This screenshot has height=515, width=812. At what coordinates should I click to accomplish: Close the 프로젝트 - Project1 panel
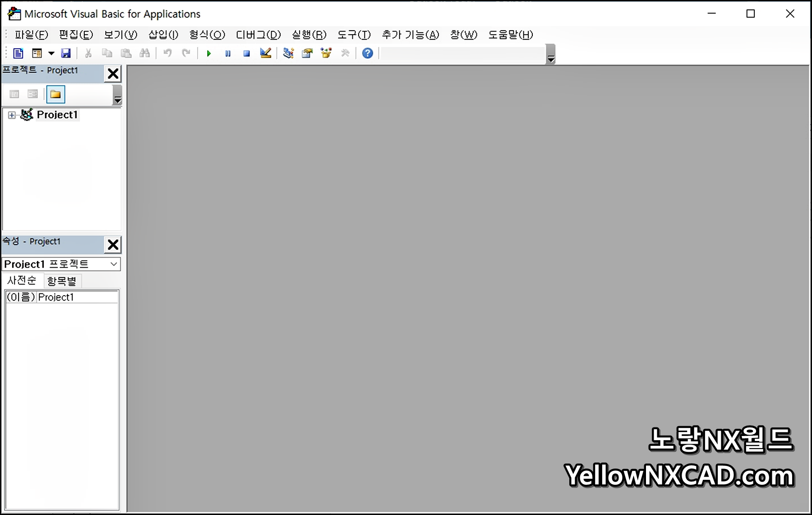(113, 74)
